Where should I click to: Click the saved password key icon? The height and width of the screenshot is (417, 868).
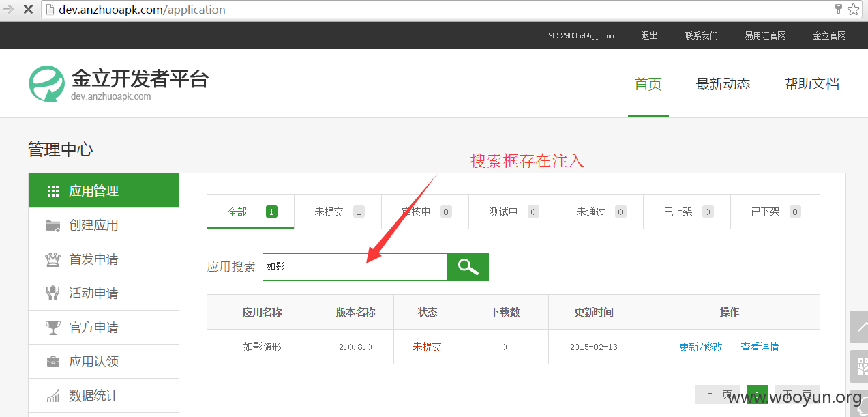[839, 10]
